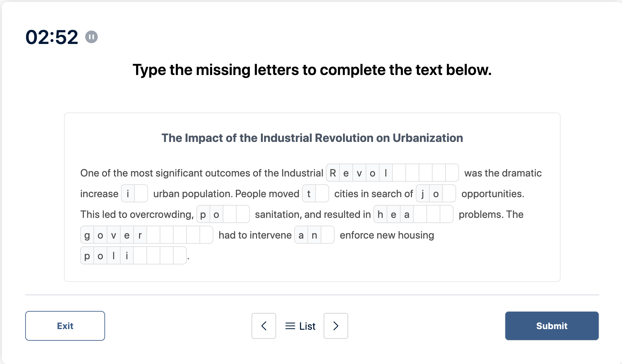Click the Exit button
Image resolution: width=622 pixels, height=364 pixels.
[x=65, y=326]
